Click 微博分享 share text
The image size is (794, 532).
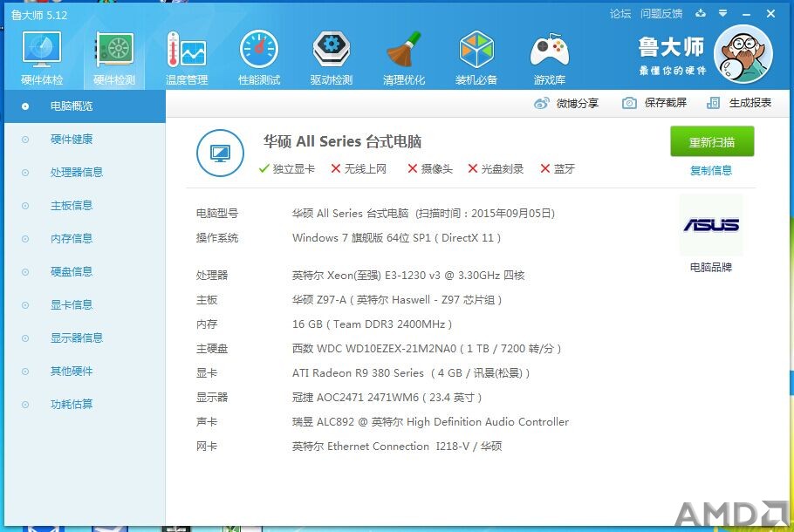(578, 103)
